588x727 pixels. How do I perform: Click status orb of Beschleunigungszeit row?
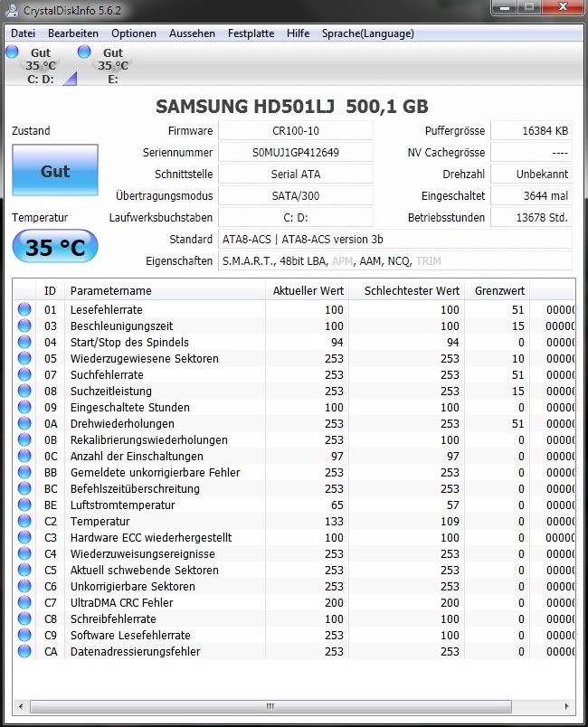click(x=24, y=326)
